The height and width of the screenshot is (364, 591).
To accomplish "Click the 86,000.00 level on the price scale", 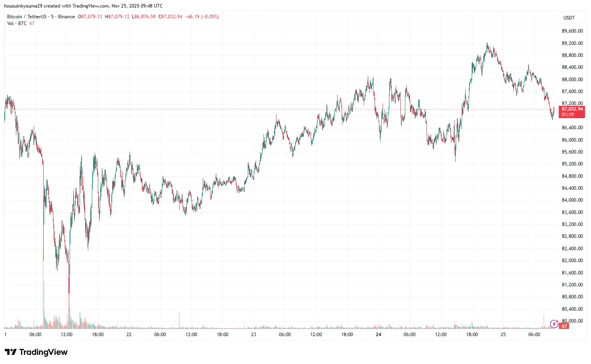I will 572,140.
